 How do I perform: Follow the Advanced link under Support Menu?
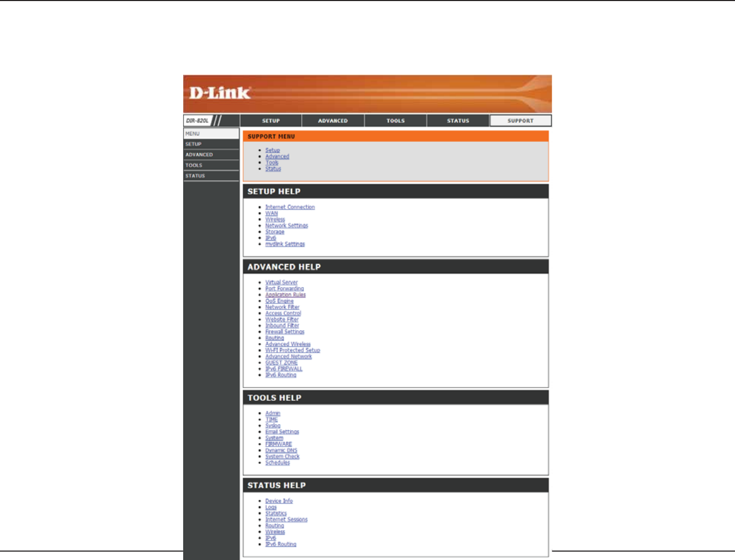277,156
